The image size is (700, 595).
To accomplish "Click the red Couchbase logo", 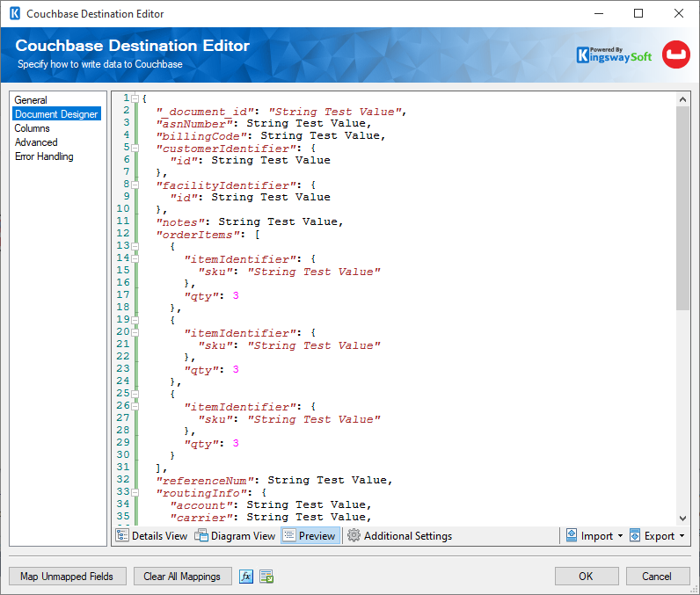I will [x=676, y=54].
